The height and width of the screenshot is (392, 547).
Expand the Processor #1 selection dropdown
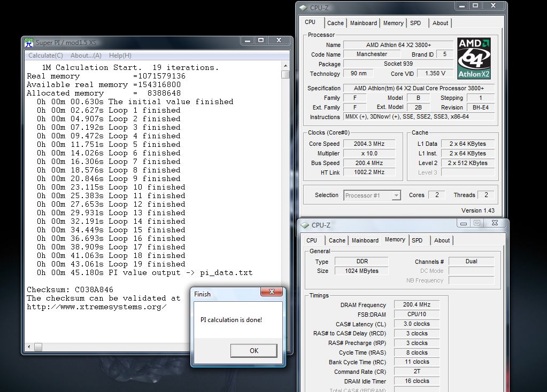pyautogui.click(x=396, y=195)
